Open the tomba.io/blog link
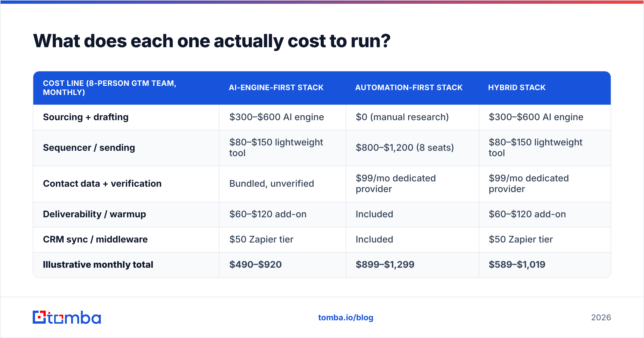644x338 pixels. pos(346,318)
